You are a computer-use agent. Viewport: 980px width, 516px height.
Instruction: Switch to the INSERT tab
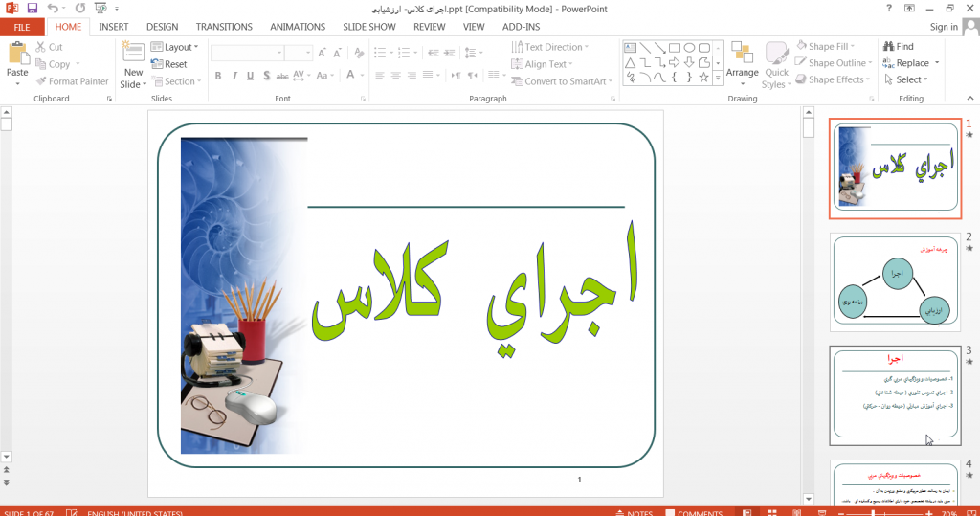click(x=114, y=27)
